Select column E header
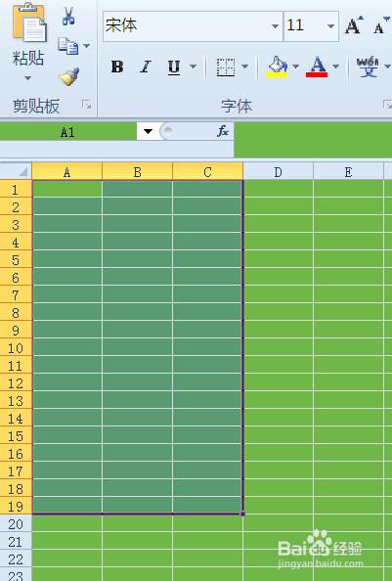Screen dimensions: 392x581 point(348,172)
